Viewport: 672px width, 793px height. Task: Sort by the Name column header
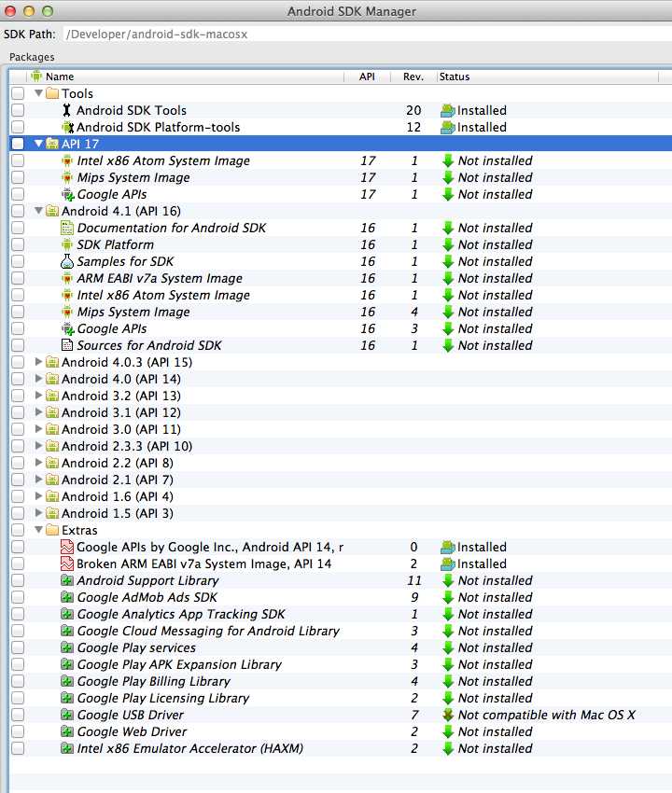(x=185, y=77)
